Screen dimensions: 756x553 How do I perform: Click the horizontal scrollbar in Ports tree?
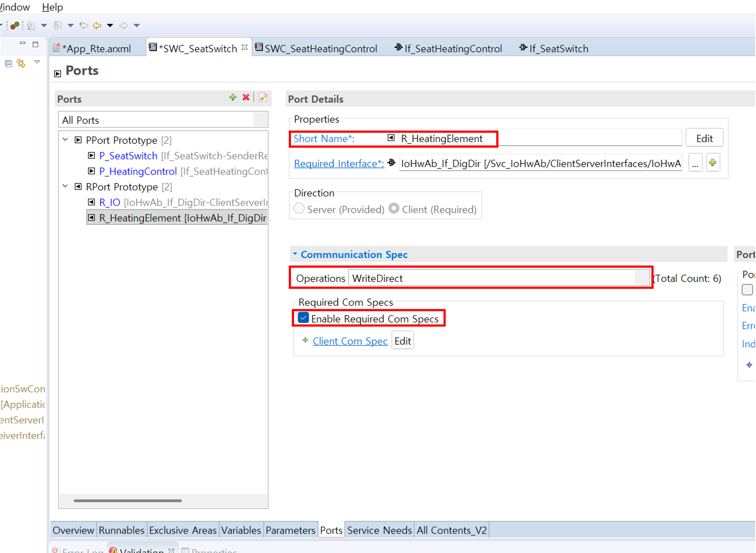pyautogui.click(x=127, y=500)
